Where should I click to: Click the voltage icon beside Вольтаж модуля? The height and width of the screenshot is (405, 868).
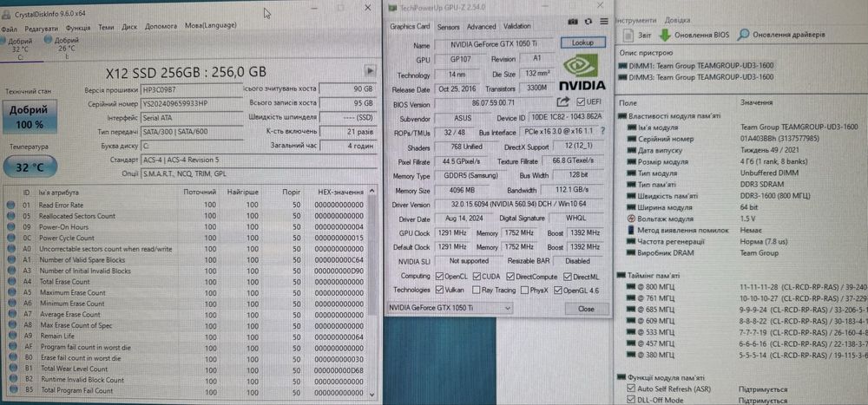632,219
